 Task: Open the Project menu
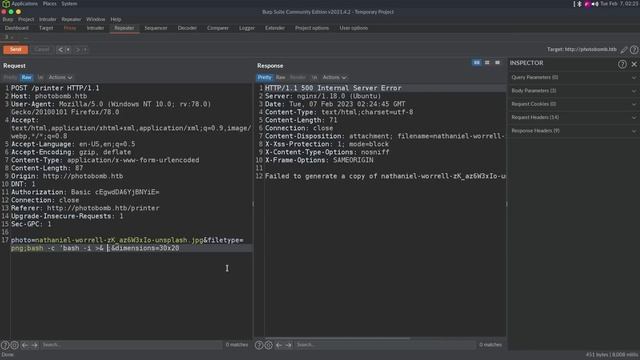[x=26, y=19]
